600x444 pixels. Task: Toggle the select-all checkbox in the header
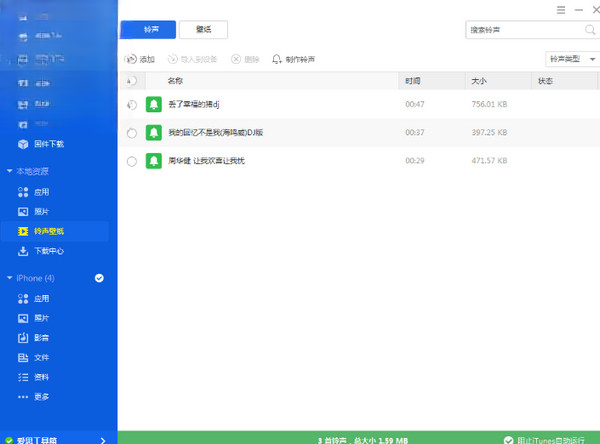click(131, 81)
